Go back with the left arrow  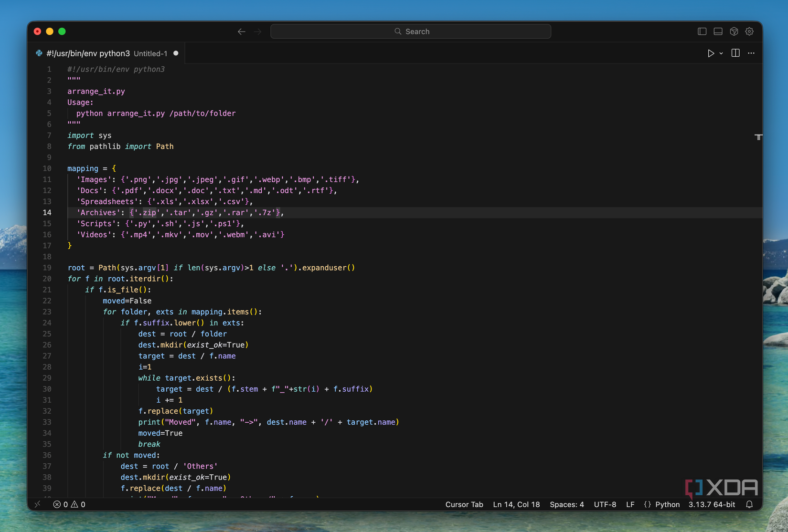pos(242,31)
